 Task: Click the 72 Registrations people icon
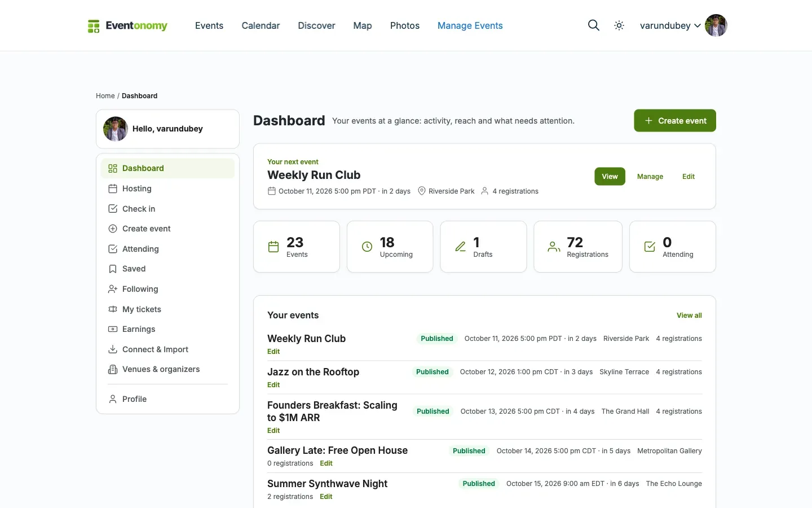554,247
